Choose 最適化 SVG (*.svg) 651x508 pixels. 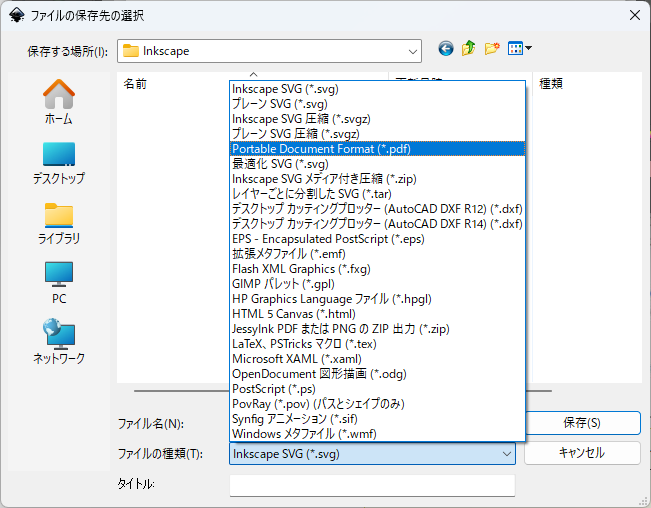tap(377, 164)
